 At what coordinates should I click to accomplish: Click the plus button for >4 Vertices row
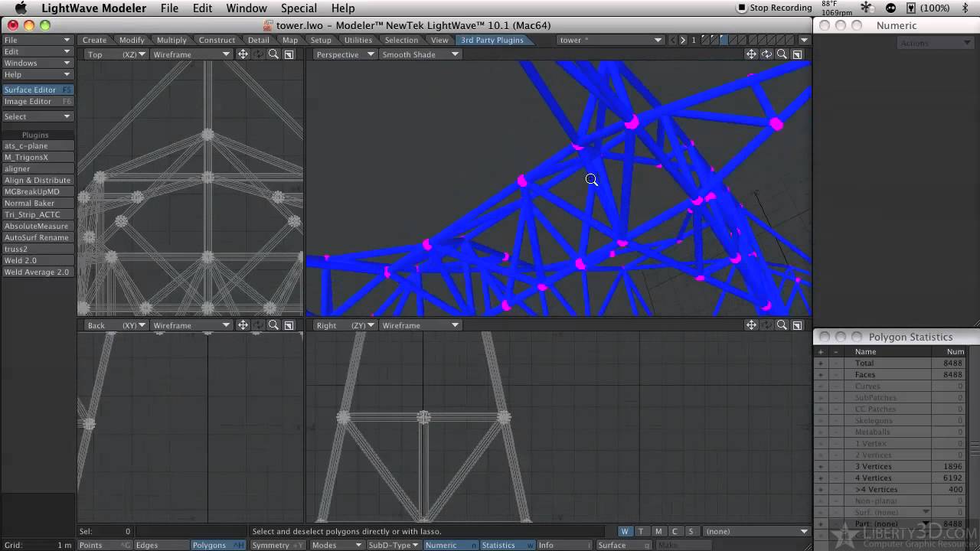pos(821,490)
